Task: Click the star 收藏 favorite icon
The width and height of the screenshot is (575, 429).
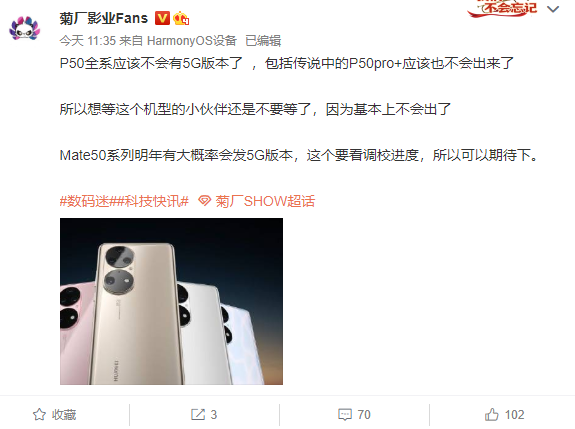Action: [39, 415]
